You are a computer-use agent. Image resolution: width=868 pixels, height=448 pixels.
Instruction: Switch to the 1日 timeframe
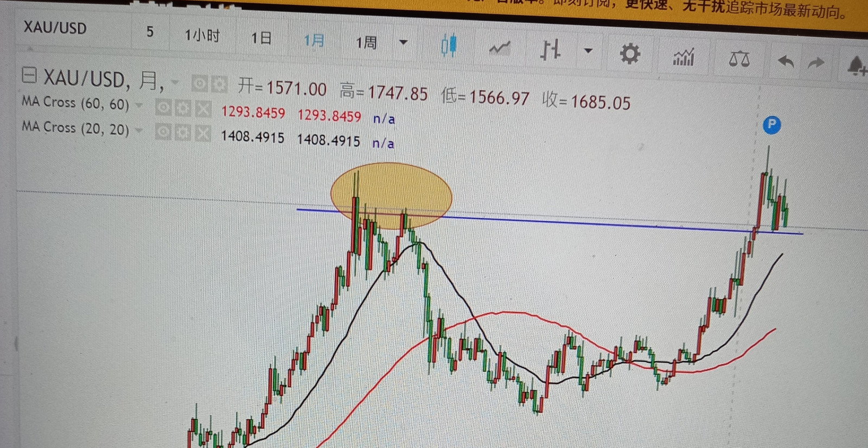coord(261,38)
